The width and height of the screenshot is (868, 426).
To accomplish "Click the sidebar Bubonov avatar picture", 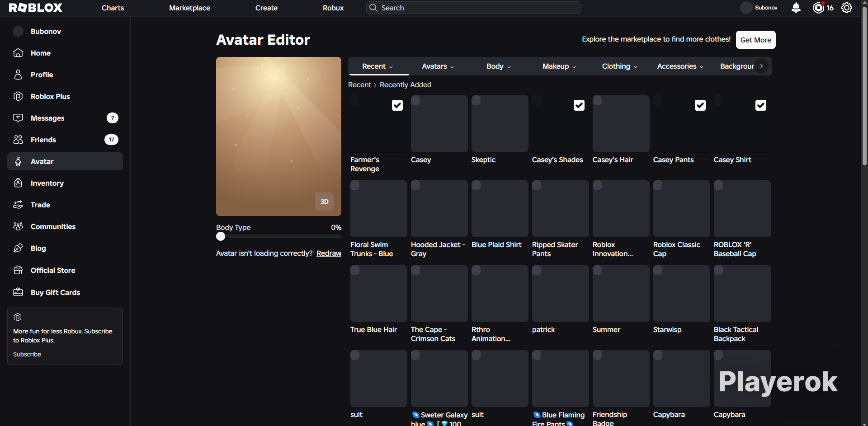I will [18, 31].
